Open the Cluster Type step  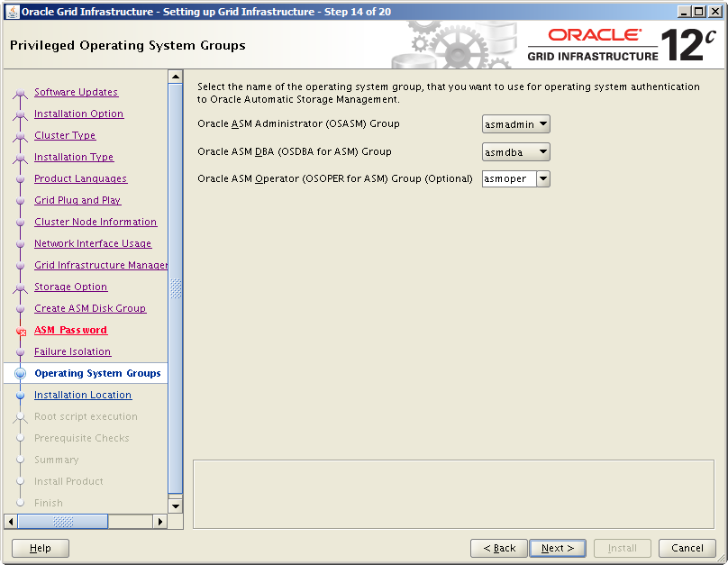(65, 135)
